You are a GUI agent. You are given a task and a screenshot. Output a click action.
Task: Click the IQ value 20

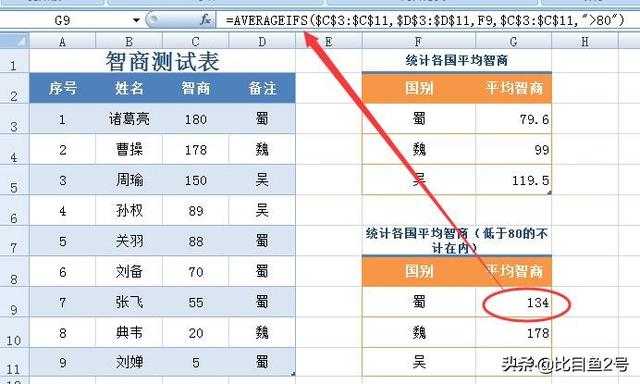coord(196,333)
